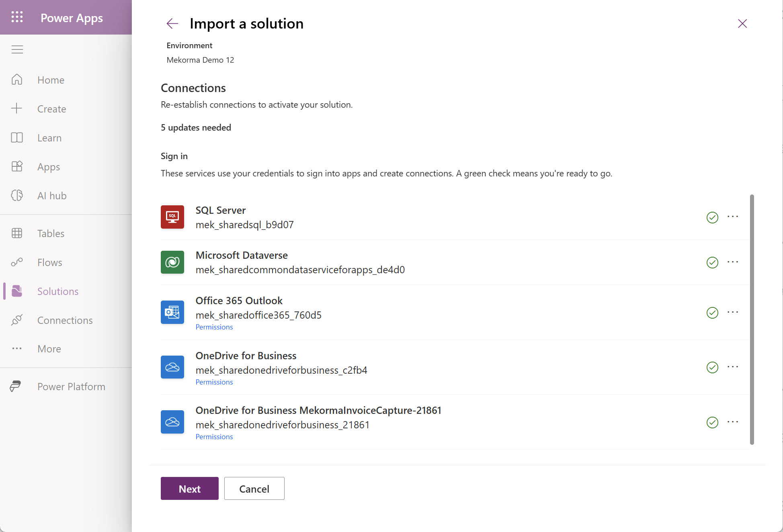Click the Power Platform icon
The height and width of the screenshot is (532, 783).
[x=16, y=386]
